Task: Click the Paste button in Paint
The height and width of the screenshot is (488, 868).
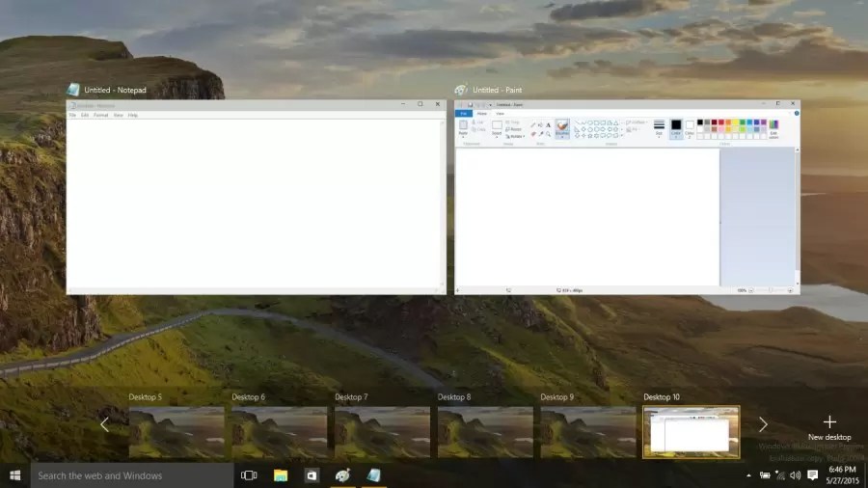Action: (x=463, y=128)
